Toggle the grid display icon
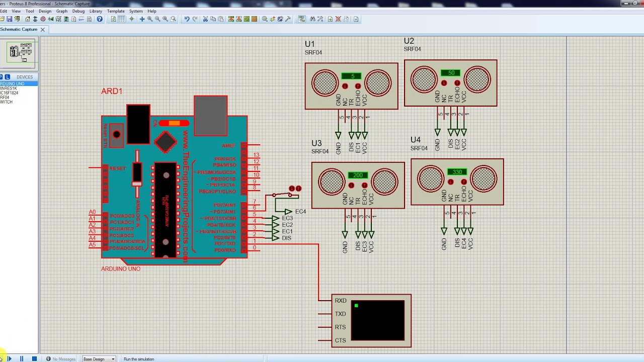This screenshot has height=362, width=644. coord(121,19)
